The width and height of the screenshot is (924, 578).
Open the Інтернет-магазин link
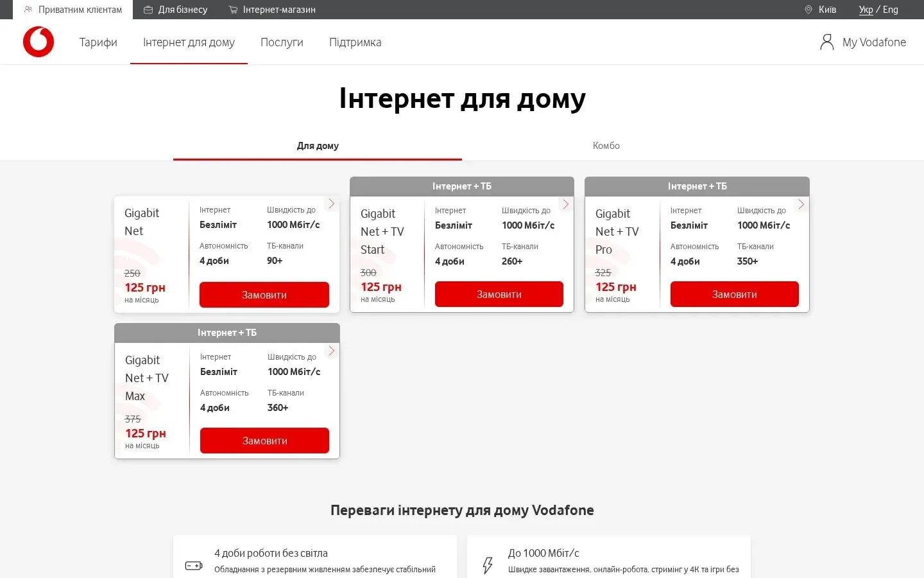click(272, 10)
